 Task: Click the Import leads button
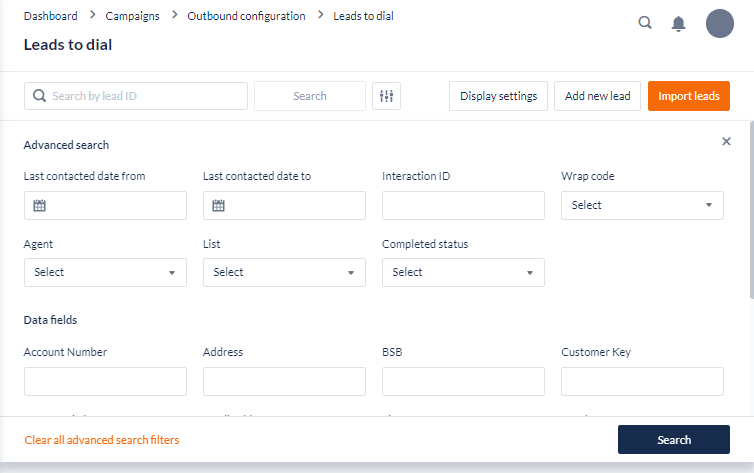[688, 96]
